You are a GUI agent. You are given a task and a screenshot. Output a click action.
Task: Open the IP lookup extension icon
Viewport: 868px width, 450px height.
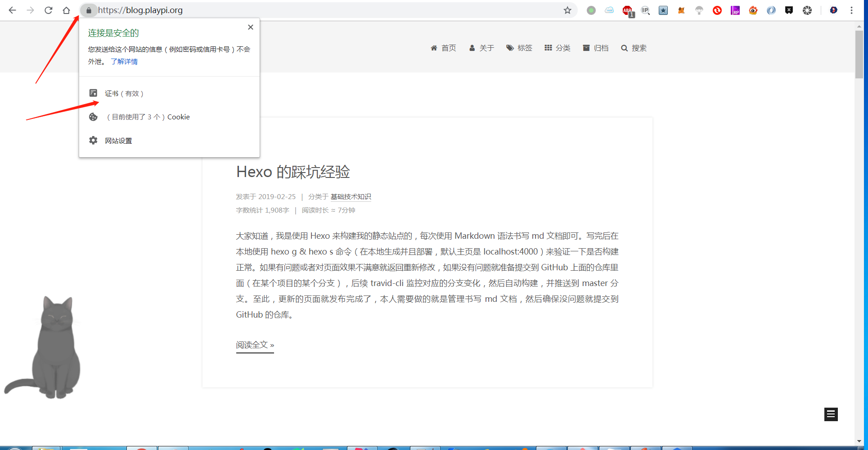(645, 10)
